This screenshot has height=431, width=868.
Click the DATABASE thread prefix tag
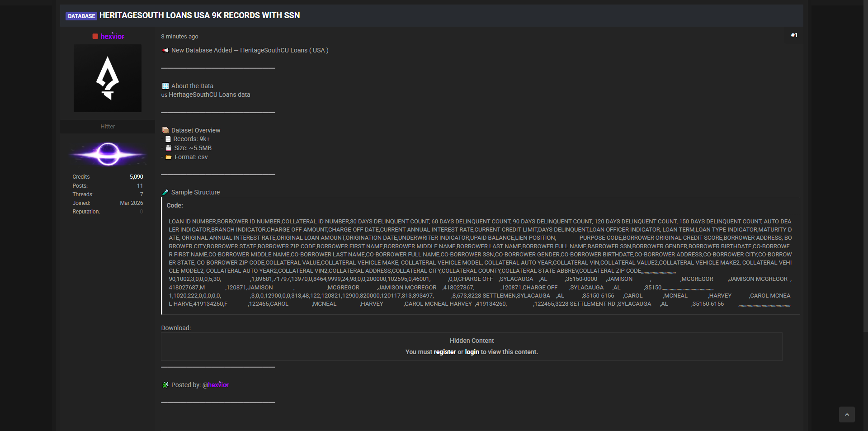[81, 16]
